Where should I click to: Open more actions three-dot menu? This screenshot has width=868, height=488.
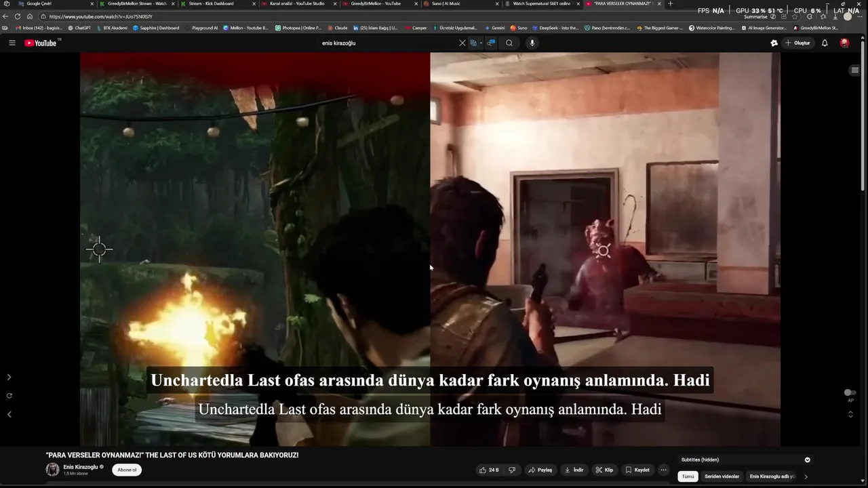664,470
